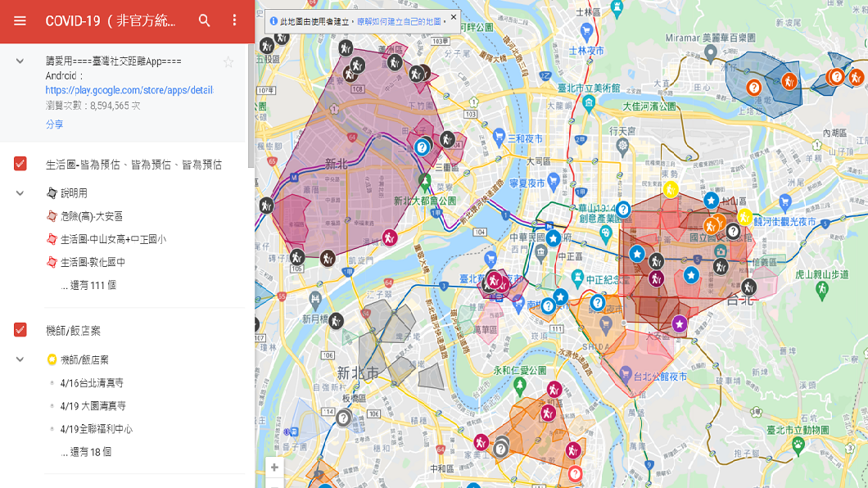This screenshot has height=488, width=868.
Task: Click the blue question-mark marker near 華山1914
Action: coord(623,209)
